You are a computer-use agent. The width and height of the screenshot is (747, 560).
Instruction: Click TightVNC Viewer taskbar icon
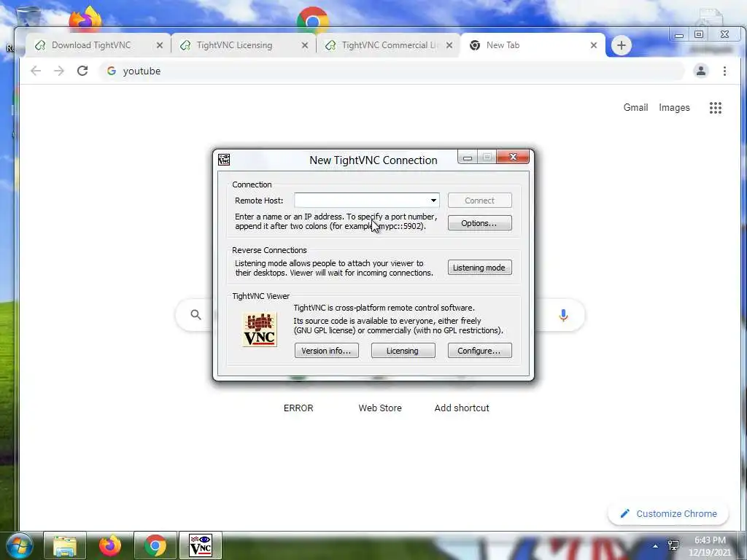(200, 545)
